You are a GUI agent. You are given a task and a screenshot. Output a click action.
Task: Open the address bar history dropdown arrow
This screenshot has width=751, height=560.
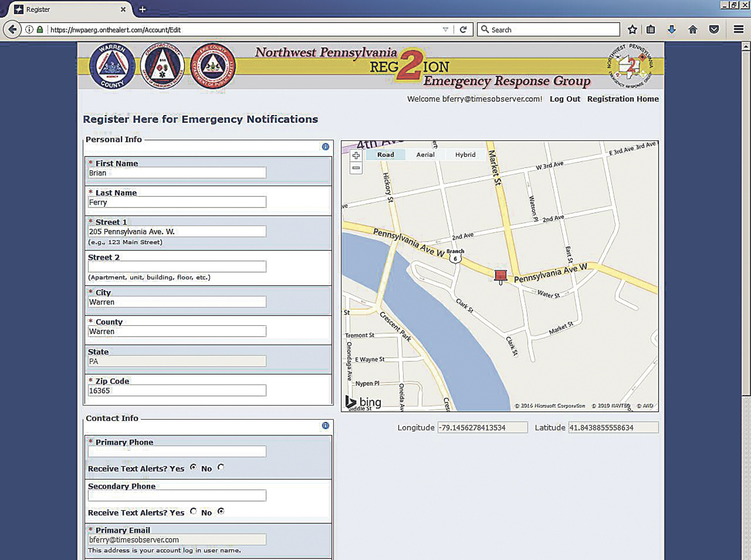click(446, 29)
